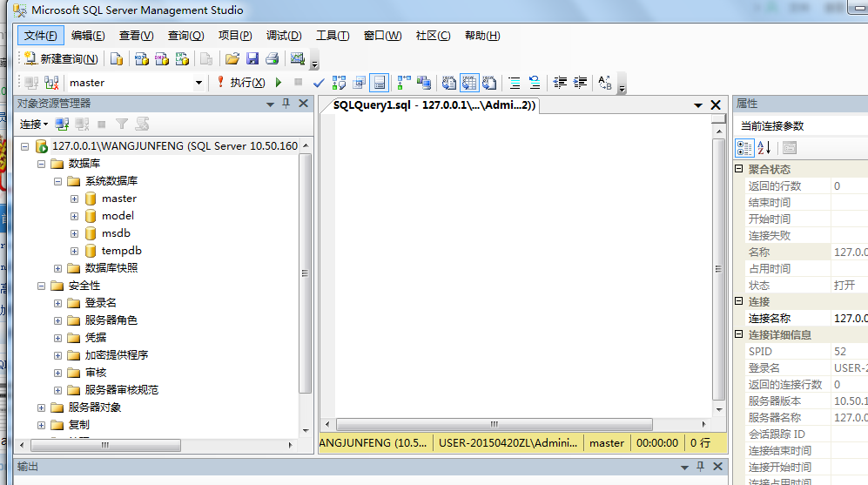This screenshot has height=485, width=868.
Task: Click the Analysis Services MDX Query icon
Action: point(142,58)
